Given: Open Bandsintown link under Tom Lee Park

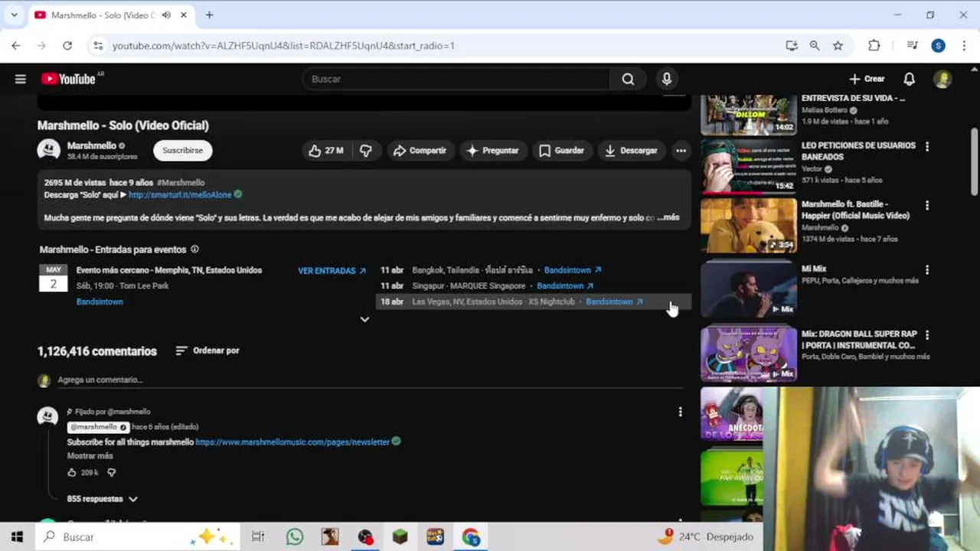Looking at the screenshot, I should pyautogui.click(x=100, y=302).
